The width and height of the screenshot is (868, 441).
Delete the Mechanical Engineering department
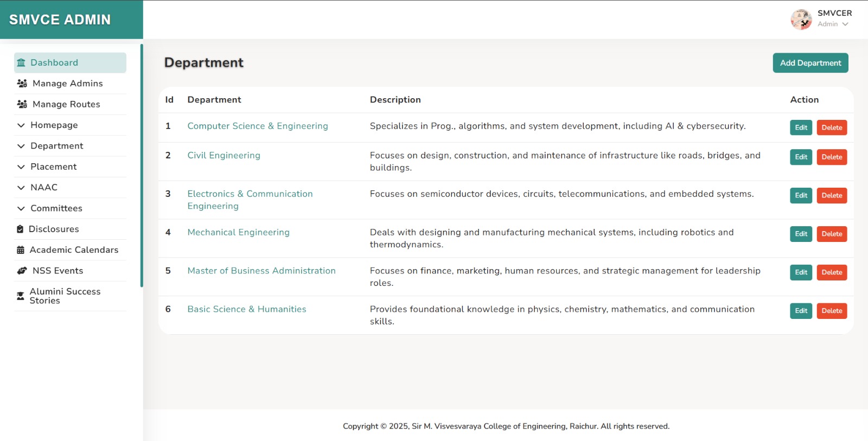tap(832, 234)
